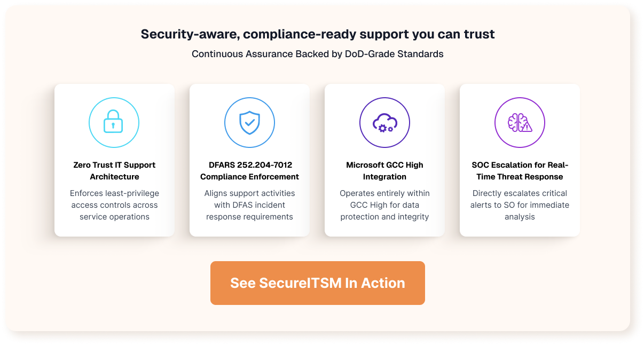Click the cloud with gears icon
Image resolution: width=644 pixels, height=345 pixels.
tap(384, 122)
